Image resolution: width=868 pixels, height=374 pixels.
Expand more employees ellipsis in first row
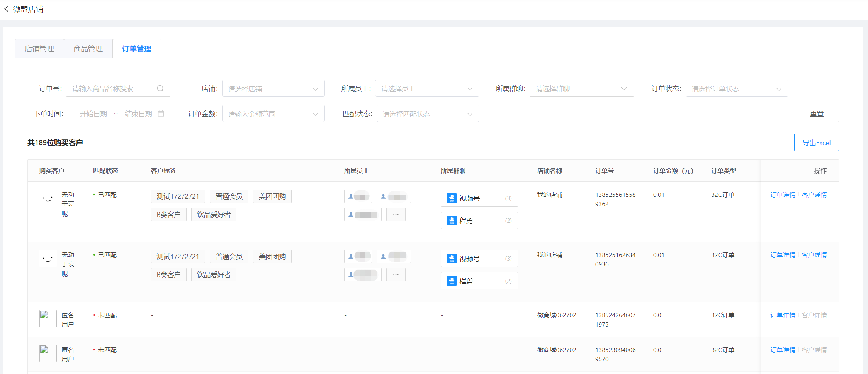396,214
